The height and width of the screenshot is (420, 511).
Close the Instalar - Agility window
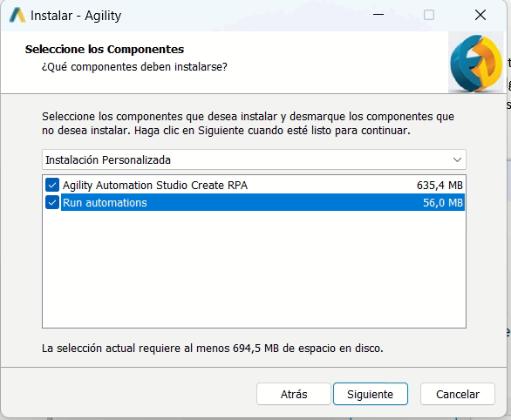tap(480, 15)
